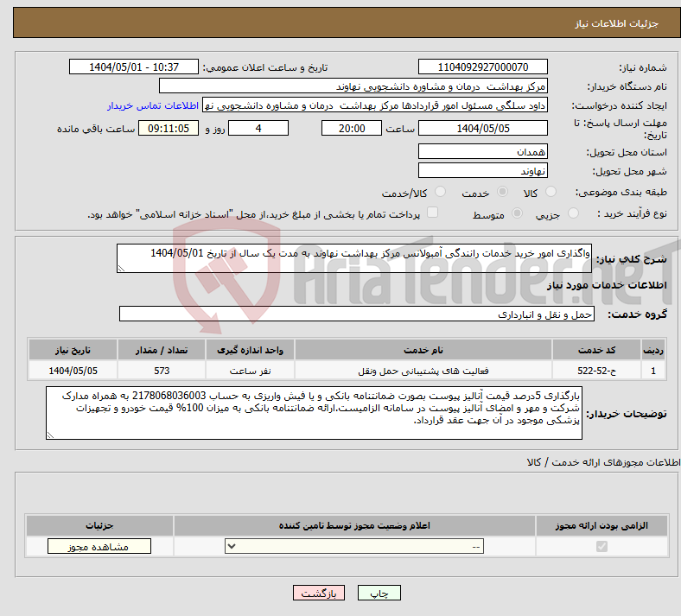681x616 pixels.
Task: Click the جزئیات column header in license table
Action: click(x=99, y=525)
